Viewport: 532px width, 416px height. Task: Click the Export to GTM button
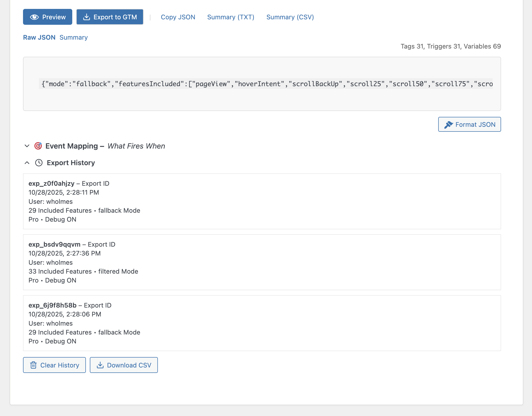coord(110,17)
